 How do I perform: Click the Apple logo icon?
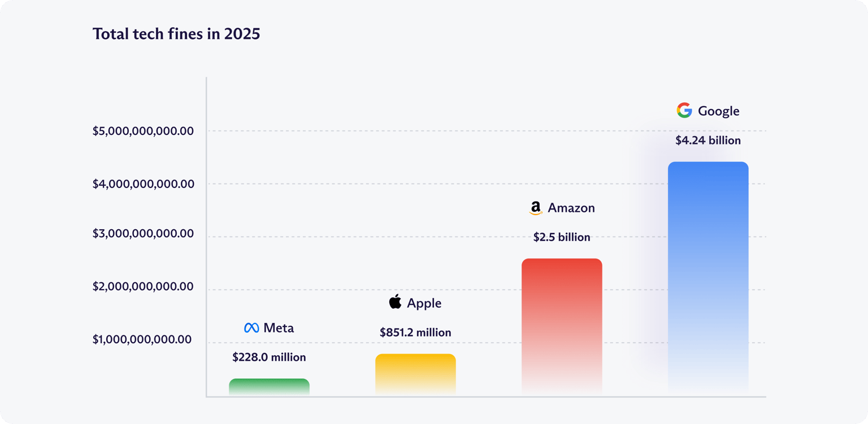pos(395,302)
